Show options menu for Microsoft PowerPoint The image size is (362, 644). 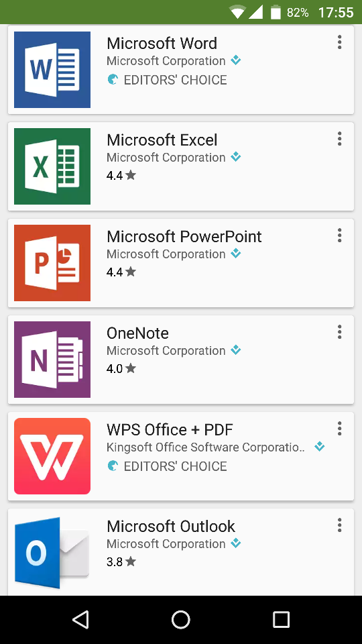339,235
